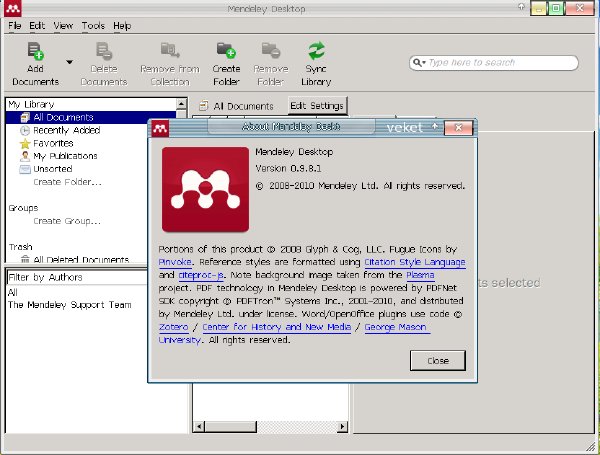Click the Delete Documents toolbar icon

104,51
